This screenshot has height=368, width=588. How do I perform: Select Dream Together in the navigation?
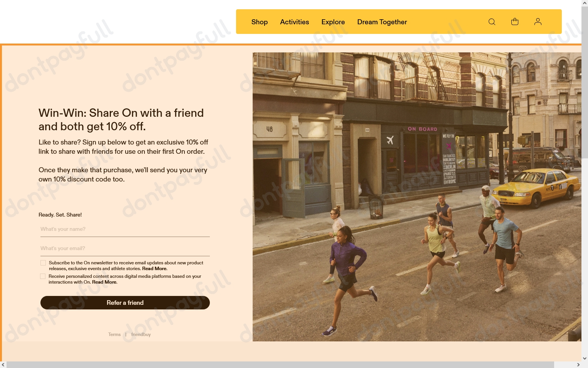coord(382,22)
